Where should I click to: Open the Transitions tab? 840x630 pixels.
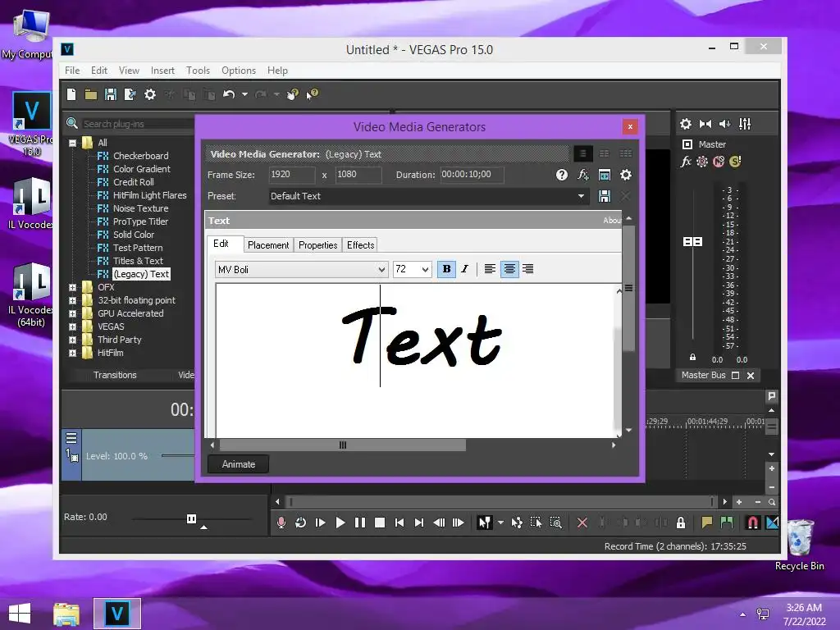[x=115, y=375]
